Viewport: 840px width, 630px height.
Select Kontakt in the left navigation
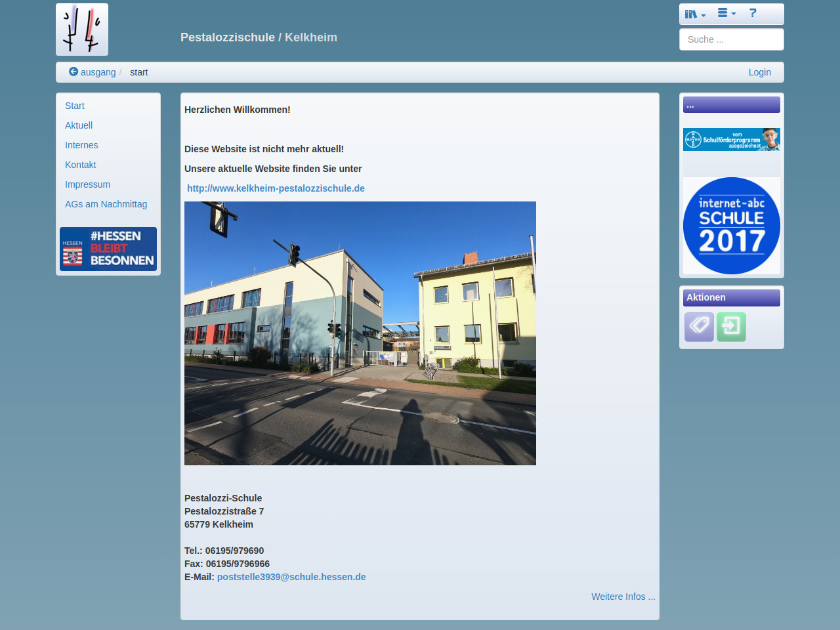click(81, 165)
